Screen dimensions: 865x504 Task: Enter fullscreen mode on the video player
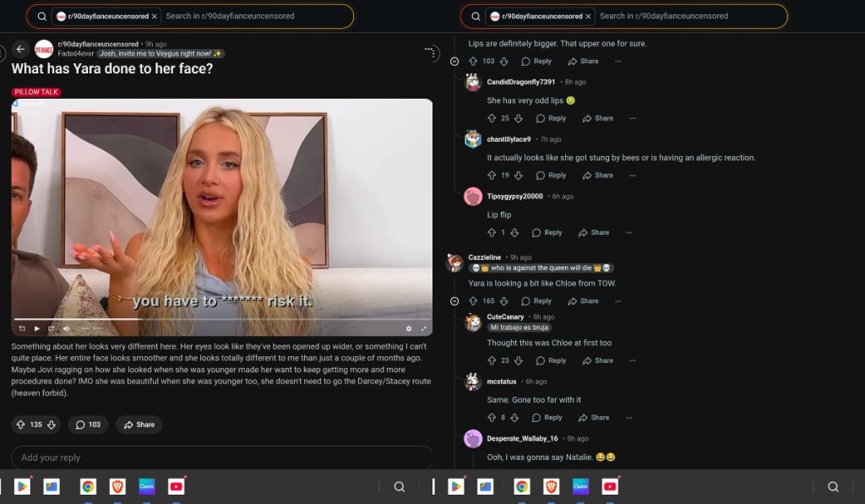[424, 328]
